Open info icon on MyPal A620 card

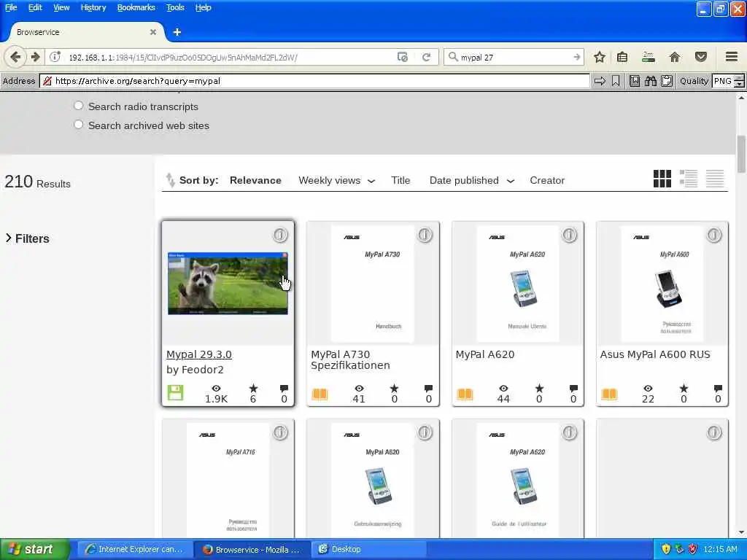coord(569,235)
